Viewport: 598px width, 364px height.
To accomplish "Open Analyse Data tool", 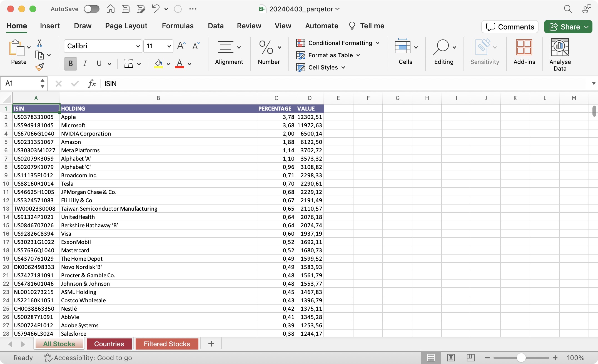I will [560, 55].
